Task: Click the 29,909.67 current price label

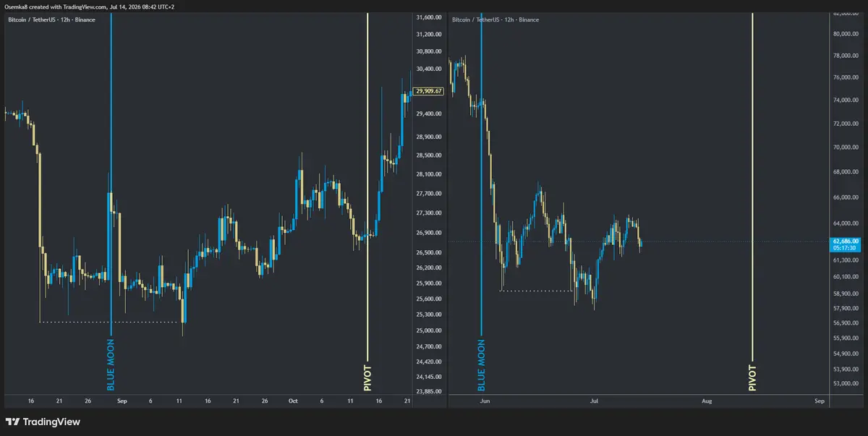Action: click(x=428, y=91)
